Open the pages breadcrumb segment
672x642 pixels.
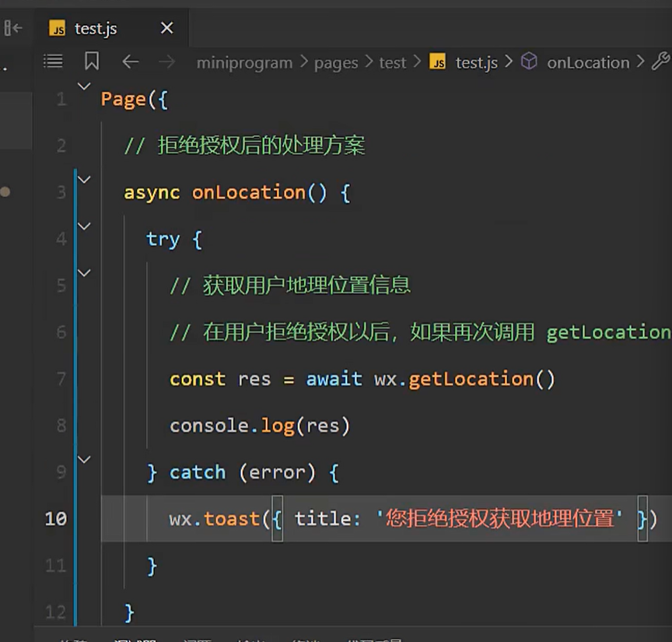click(x=336, y=63)
